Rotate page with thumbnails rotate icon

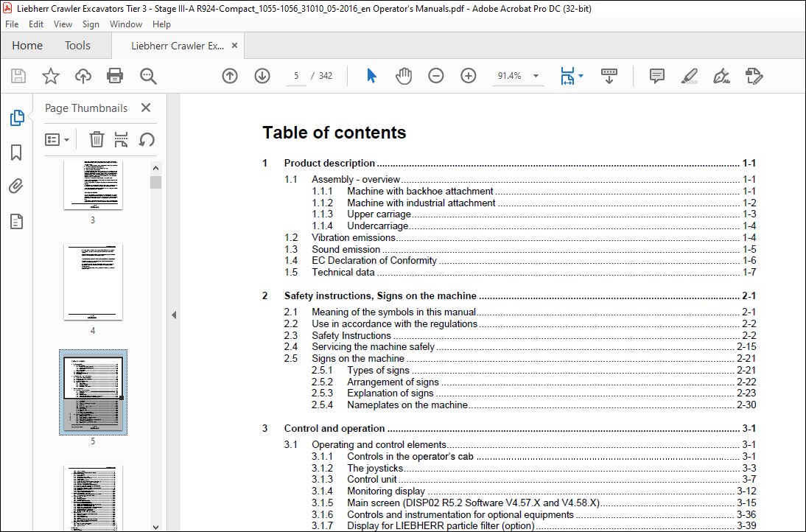tap(147, 139)
